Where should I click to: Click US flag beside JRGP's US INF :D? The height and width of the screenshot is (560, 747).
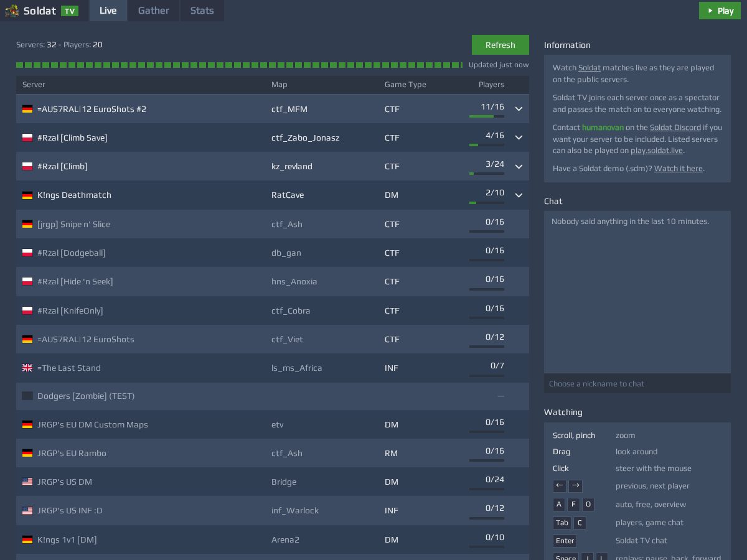click(27, 510)
